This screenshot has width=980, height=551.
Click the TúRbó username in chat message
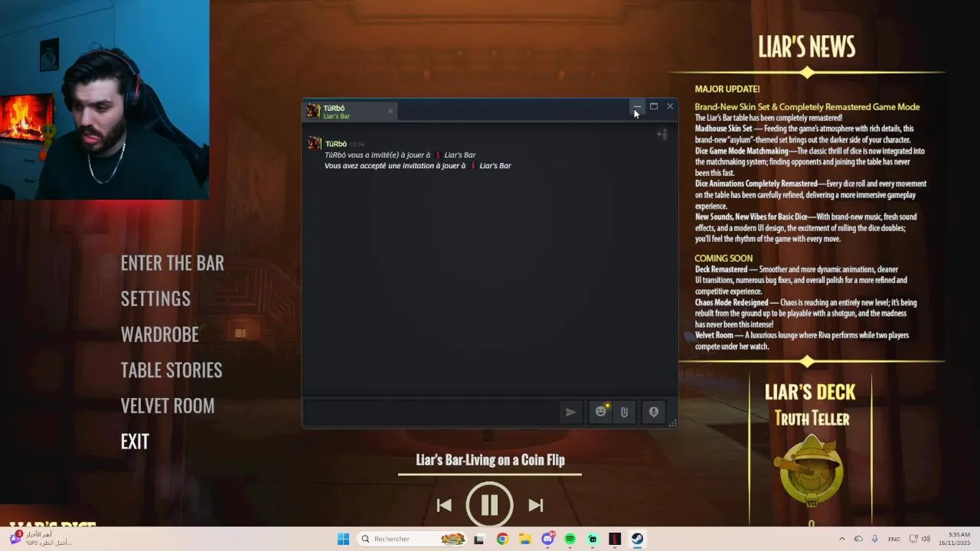335,144
